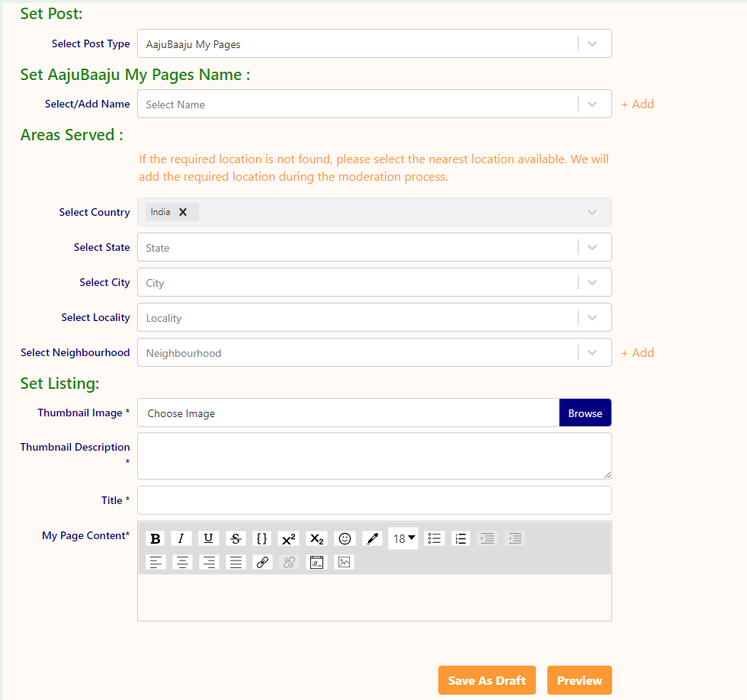Click Browse to choose thumbnail image
The width and height of the screenshot is (747, 700).
coord(585,413)
